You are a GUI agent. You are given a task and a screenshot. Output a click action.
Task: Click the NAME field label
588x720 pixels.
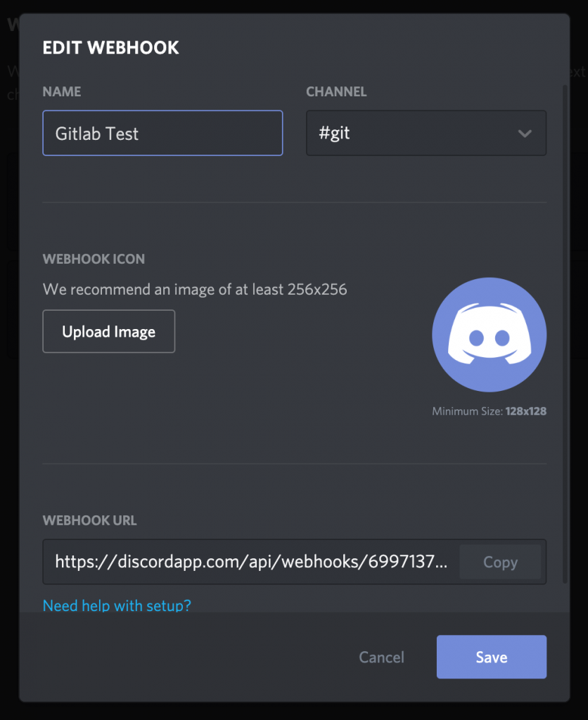(62, 91)
